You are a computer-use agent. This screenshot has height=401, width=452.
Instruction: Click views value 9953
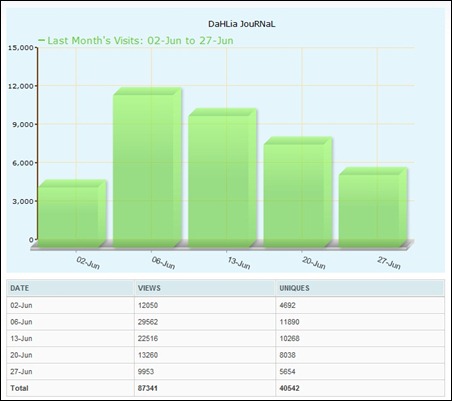[146, 372]
